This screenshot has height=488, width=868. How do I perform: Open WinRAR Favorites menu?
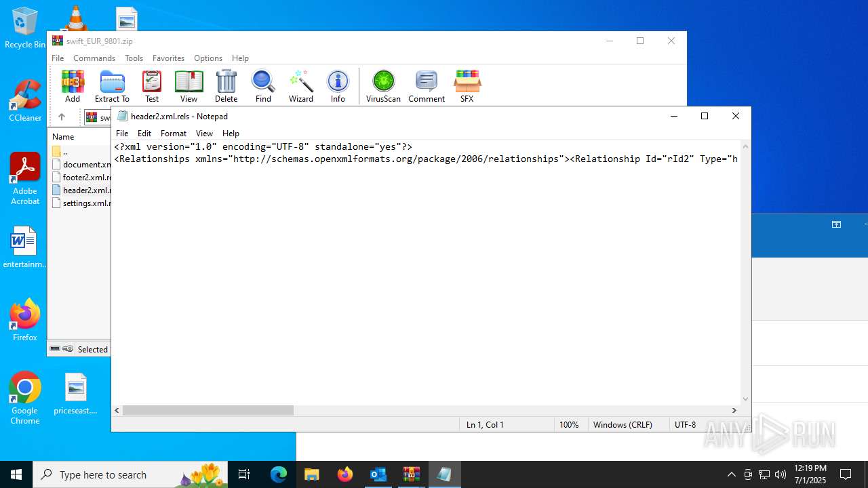click(168, 58)
